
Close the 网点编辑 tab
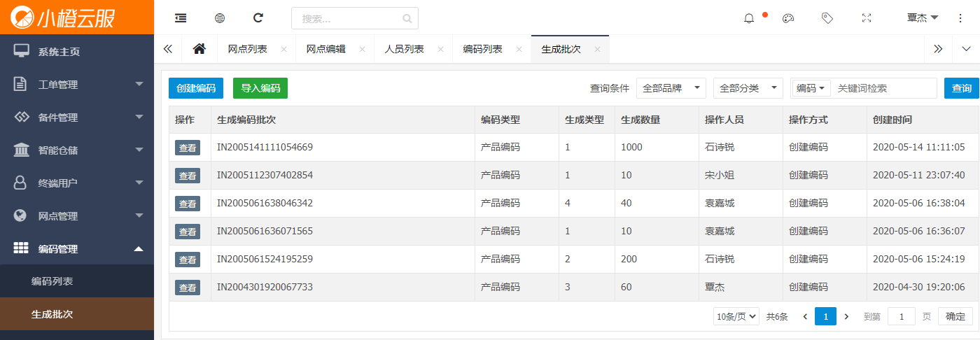tap(362, 49)
